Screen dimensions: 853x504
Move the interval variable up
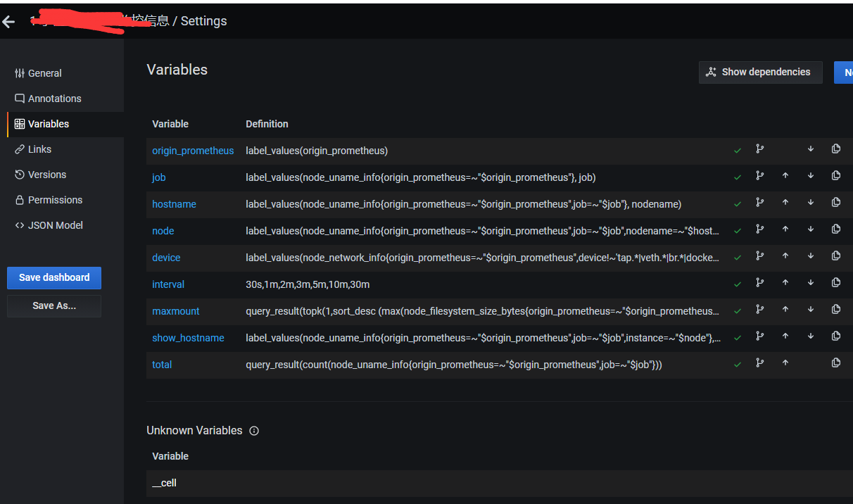pos(785,283)
